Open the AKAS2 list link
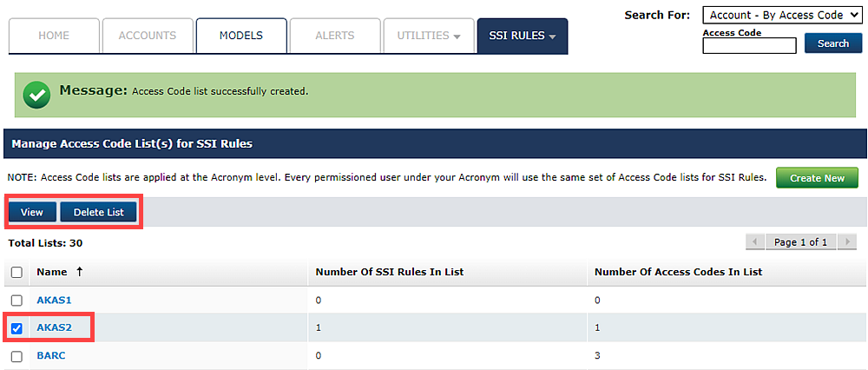This screenshot has width=868, height=370. (52, 328)
